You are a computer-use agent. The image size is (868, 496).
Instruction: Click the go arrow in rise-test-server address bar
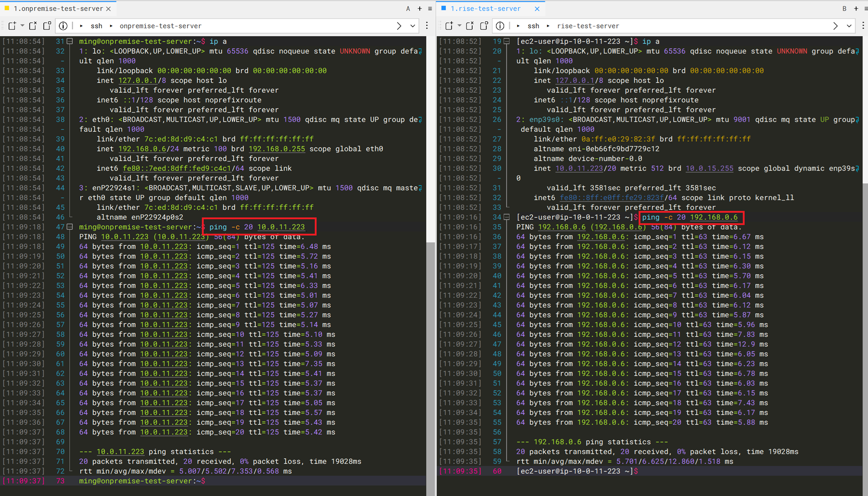pos(835,26)
